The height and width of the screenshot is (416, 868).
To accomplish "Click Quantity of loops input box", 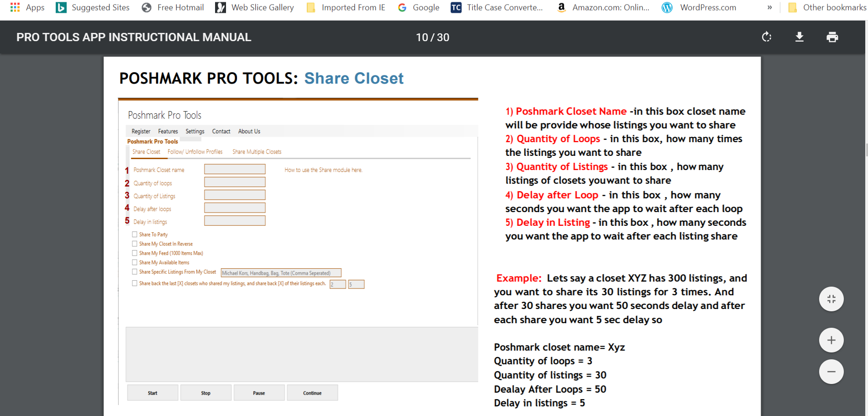I will (x=235, y=182).
